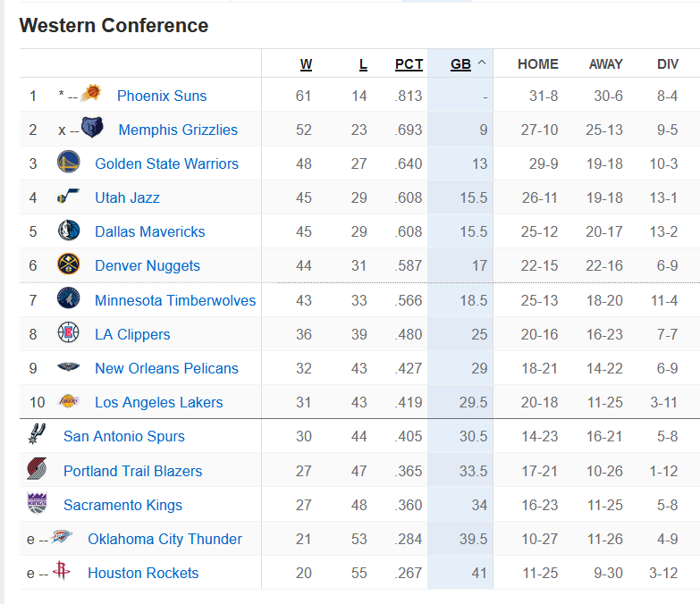Sort table by L column header
The image size is (700, 604).
pos(363,64)
